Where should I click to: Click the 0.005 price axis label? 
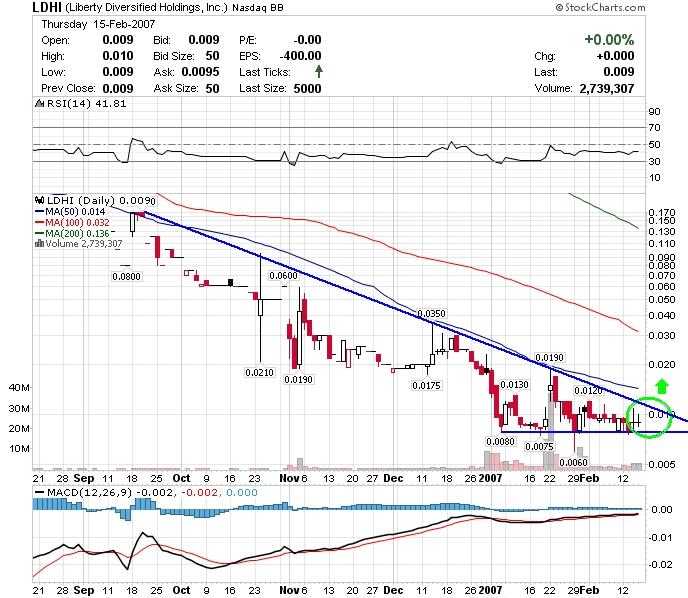[662, 465]
